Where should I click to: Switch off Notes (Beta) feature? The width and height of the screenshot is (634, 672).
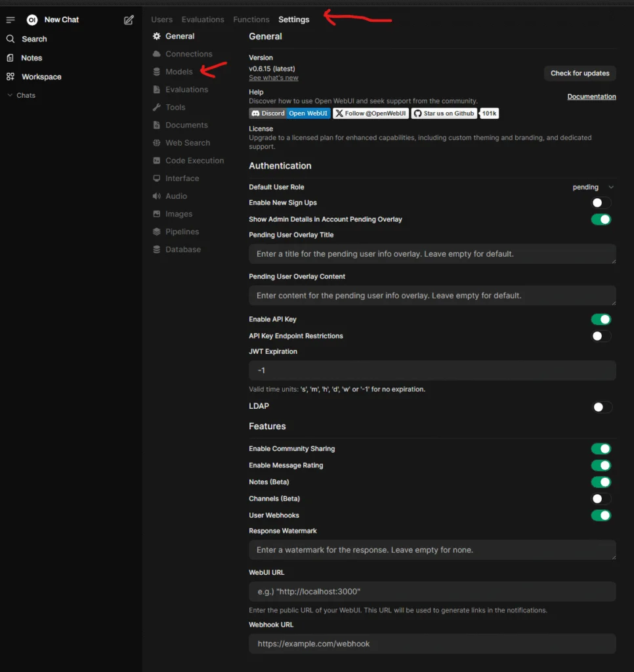coord(601,482)
